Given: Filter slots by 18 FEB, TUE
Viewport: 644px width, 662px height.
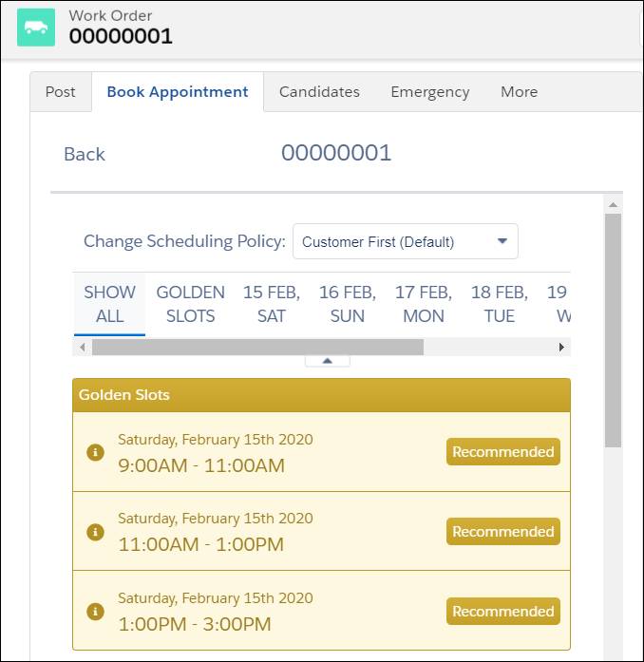Looking at the screenshot, I should click(500, 304).
